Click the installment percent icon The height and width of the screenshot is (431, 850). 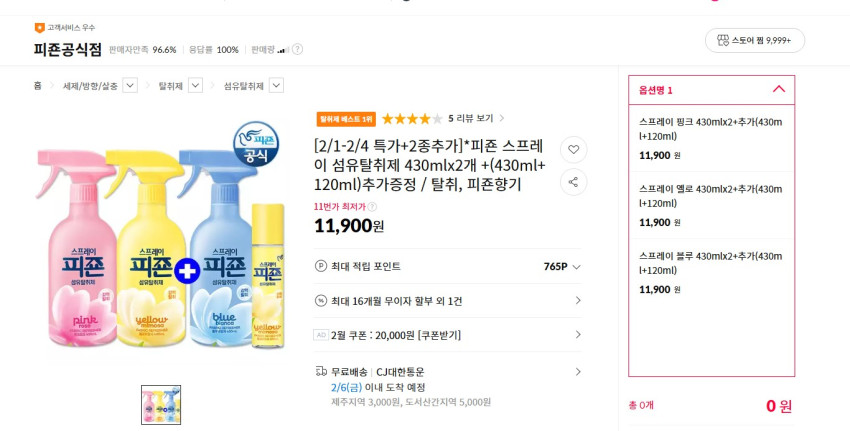[x=321, y=300]
